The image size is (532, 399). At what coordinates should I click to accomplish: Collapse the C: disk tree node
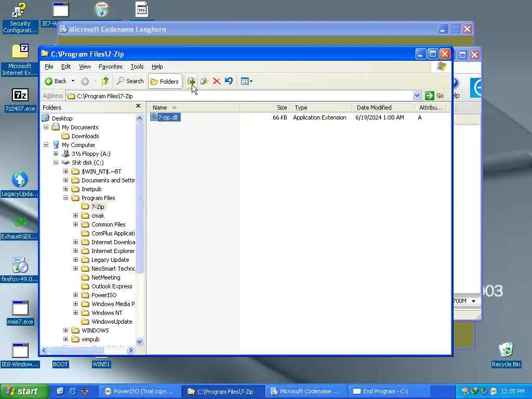tap(56, 163)
